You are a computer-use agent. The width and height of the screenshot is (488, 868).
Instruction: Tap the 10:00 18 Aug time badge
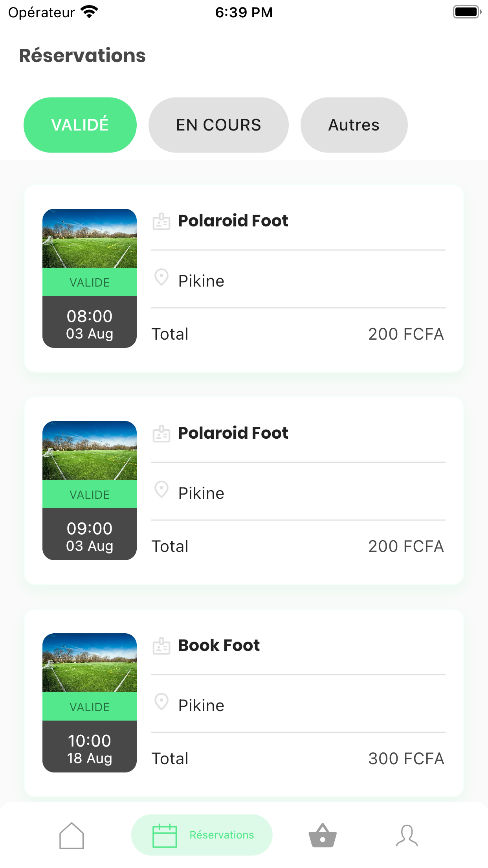pos(90,747)
